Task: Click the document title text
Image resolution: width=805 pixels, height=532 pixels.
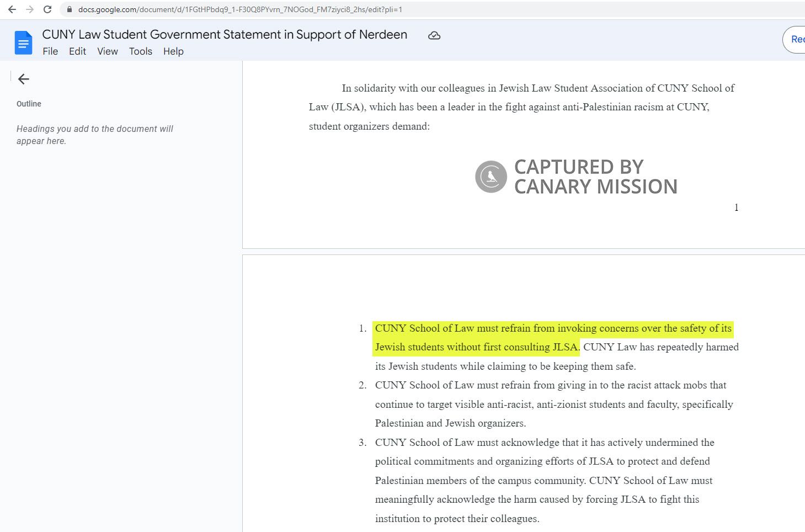Action: pyautogui.click(x=225, y=34)
